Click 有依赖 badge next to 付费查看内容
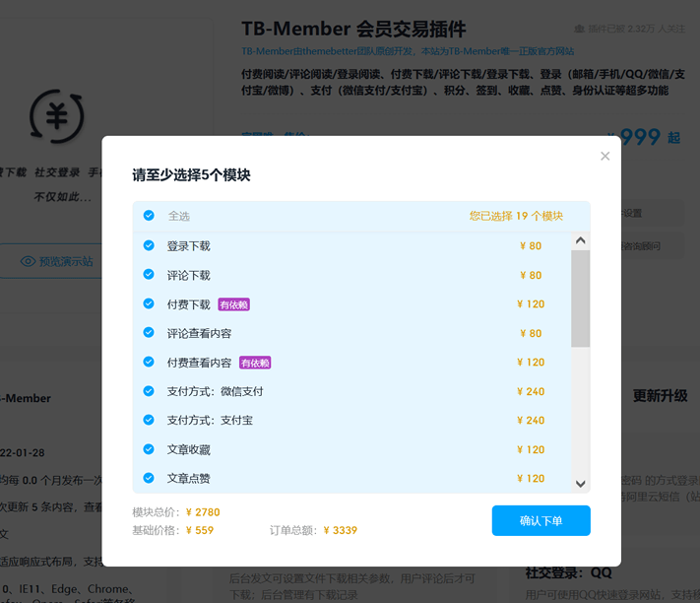Viewport: 700px width, 603px height. pyautogui.click(x=255, y=363)
